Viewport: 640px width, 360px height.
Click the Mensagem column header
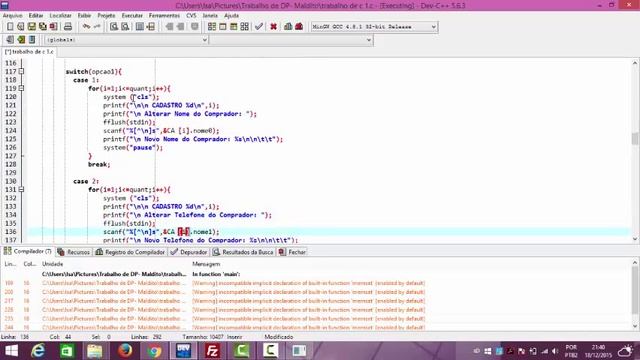pyautogui.click(x=206, y=264)
